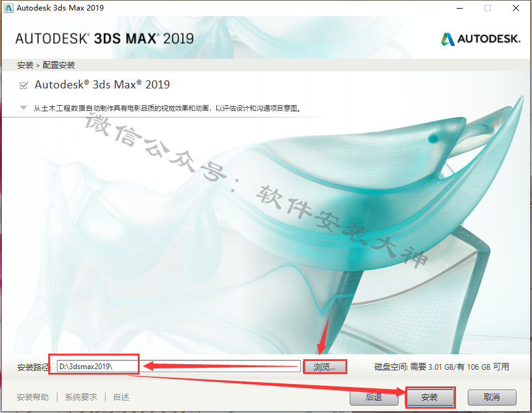This screenshot has width=532, height=413.
Task: View the 系统要求 link
Action: [81, 397]
